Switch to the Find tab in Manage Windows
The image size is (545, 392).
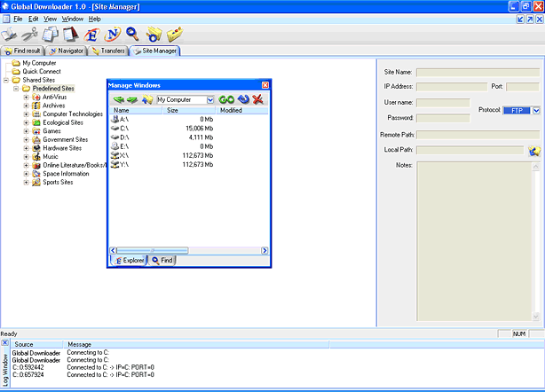click(162, 261)
